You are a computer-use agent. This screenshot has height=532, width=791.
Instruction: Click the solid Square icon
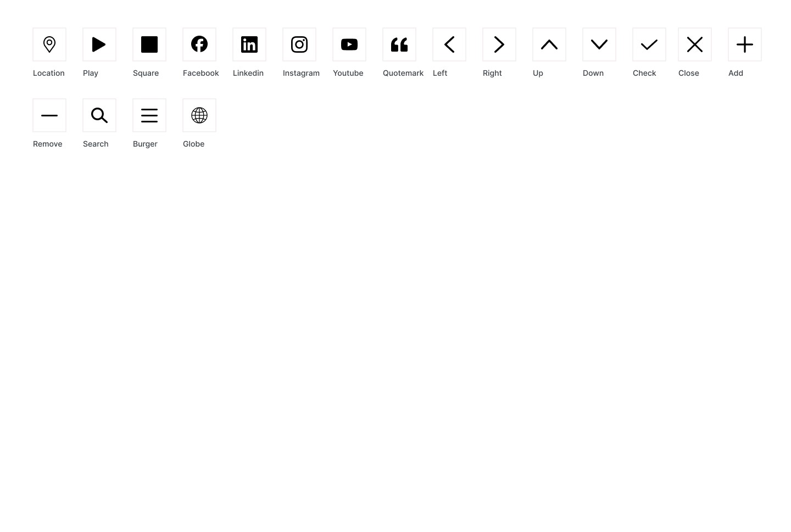(149, 44)
